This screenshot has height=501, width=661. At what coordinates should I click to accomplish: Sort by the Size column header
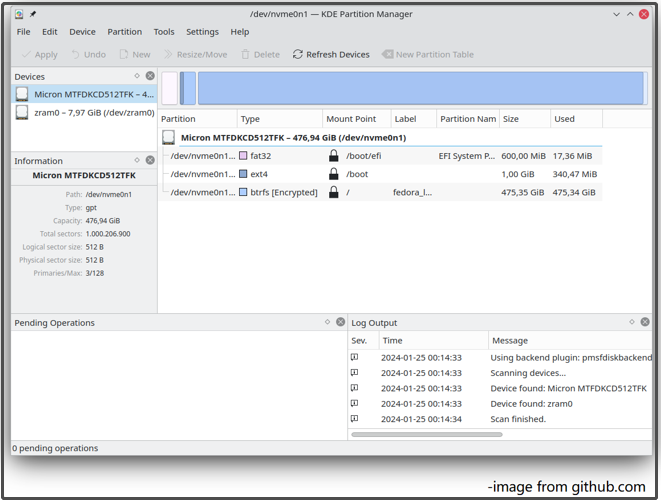522,119
